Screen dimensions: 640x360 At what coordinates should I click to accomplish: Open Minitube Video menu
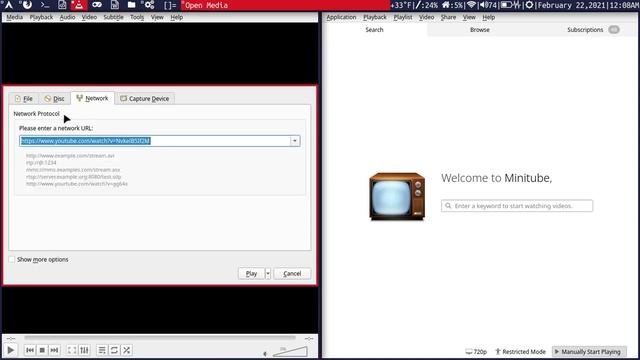pos(426,17)
